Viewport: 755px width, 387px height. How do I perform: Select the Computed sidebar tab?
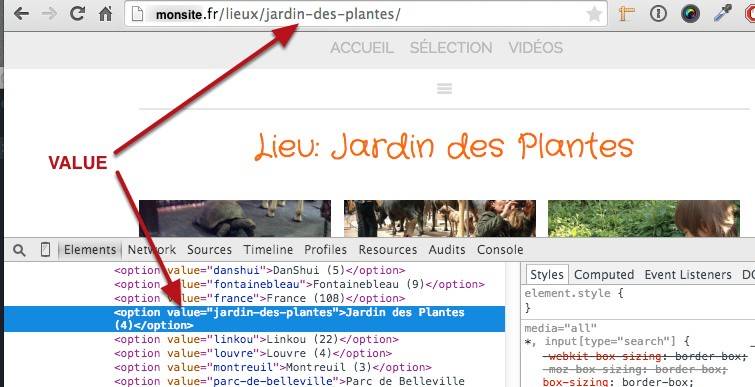(x=604, y=275)
